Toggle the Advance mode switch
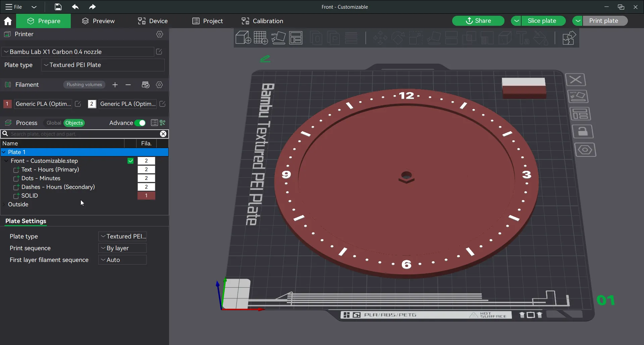The height and width of the screenshot is (345, 644). pos(140,123)
